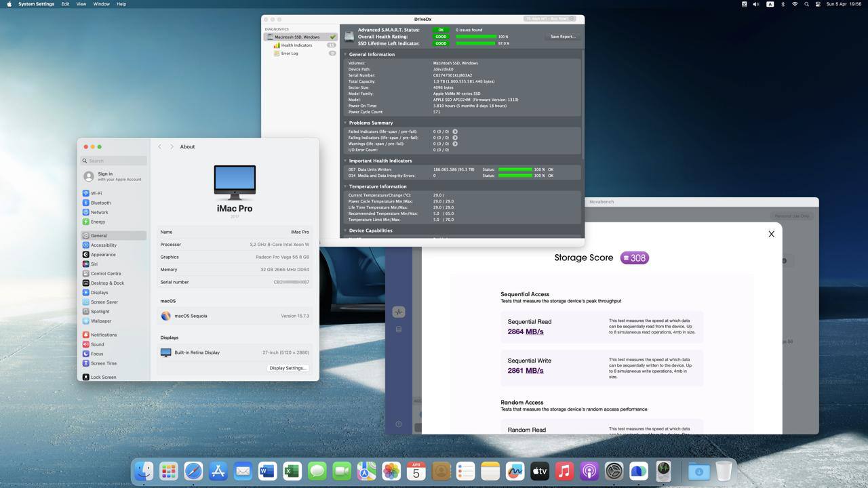Open Podcasts from the Dock
Viewport: 868px width, 488px height.
pyautogui.click(x=589, y=470)
